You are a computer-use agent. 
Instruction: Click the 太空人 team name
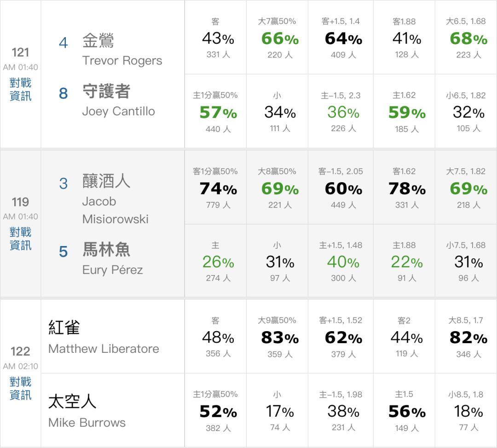[x=72, y=402]
